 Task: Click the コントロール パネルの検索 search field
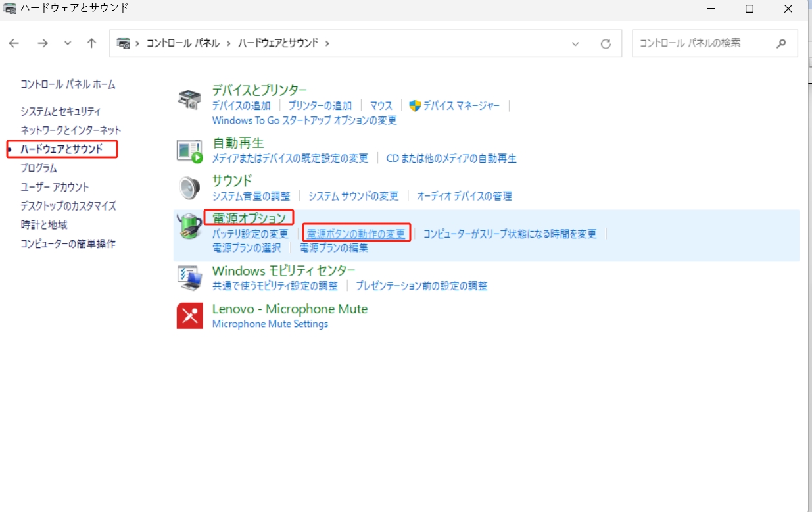pyautogui.click(x=704, y=43)
